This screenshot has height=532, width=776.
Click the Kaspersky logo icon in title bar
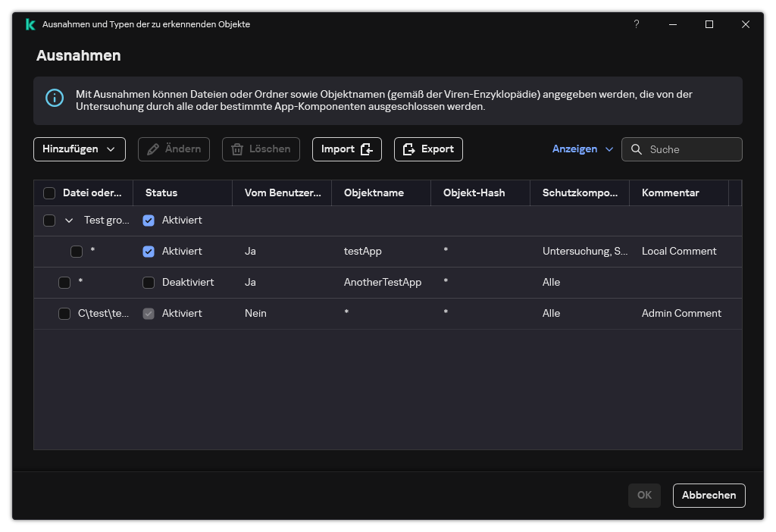coord(30,24)
